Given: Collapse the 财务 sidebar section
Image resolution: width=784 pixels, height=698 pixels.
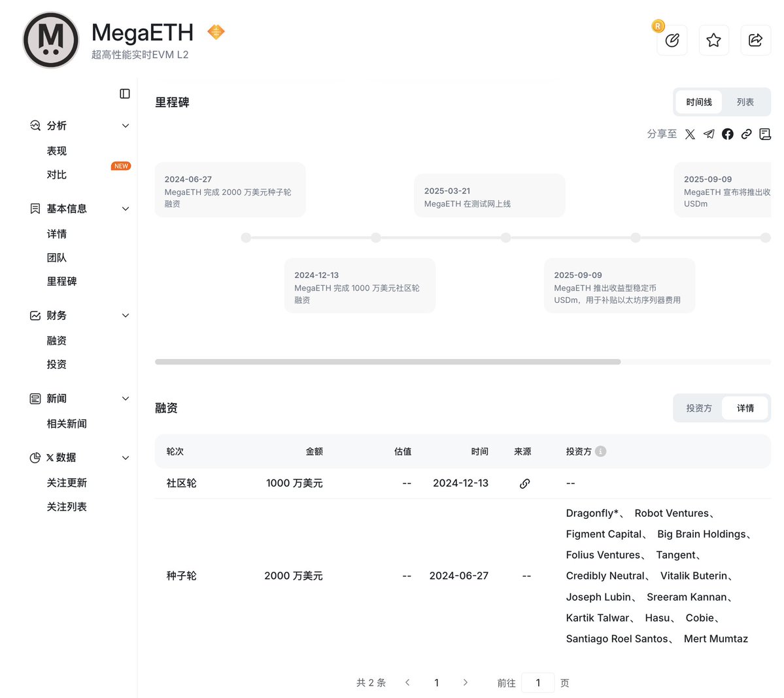Looking at the screenshot, I should [x=126, y=315].
